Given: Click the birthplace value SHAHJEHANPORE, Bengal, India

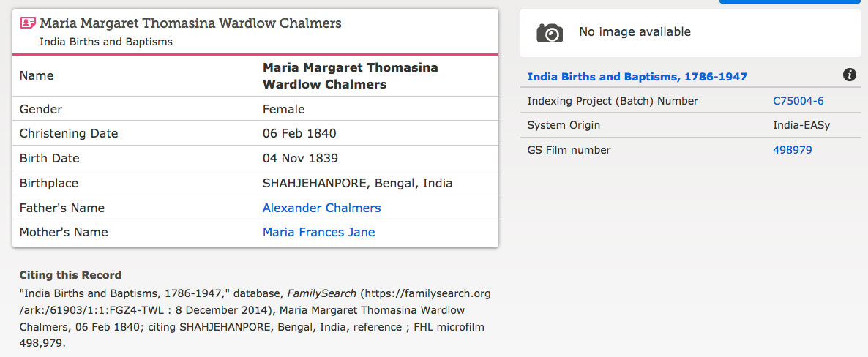Looking at the screenshot, I should (x=357, y=183).
